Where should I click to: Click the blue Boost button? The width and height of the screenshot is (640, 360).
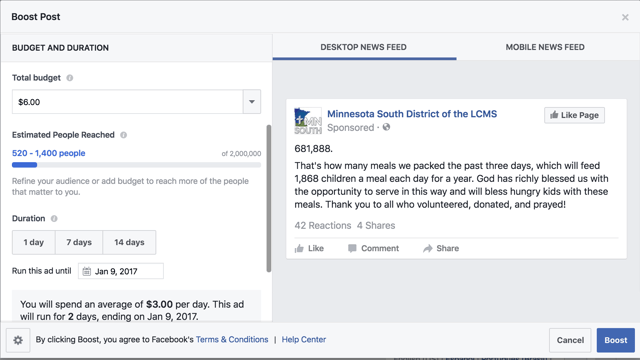[x=616, y=340]
